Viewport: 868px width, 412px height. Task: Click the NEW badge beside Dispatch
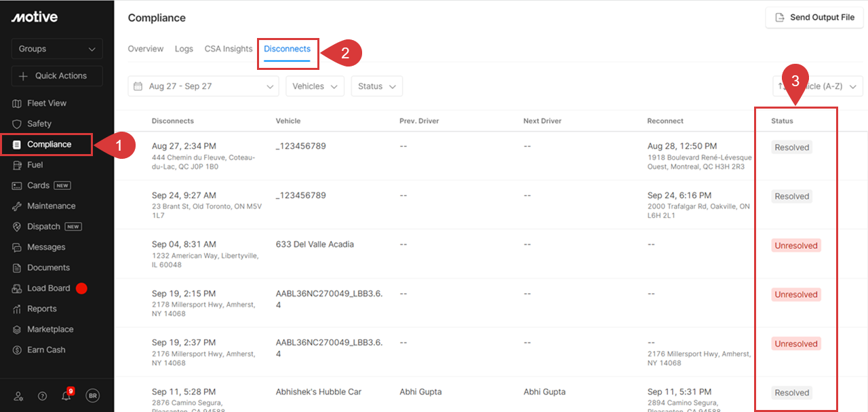[x=73, y=227]
